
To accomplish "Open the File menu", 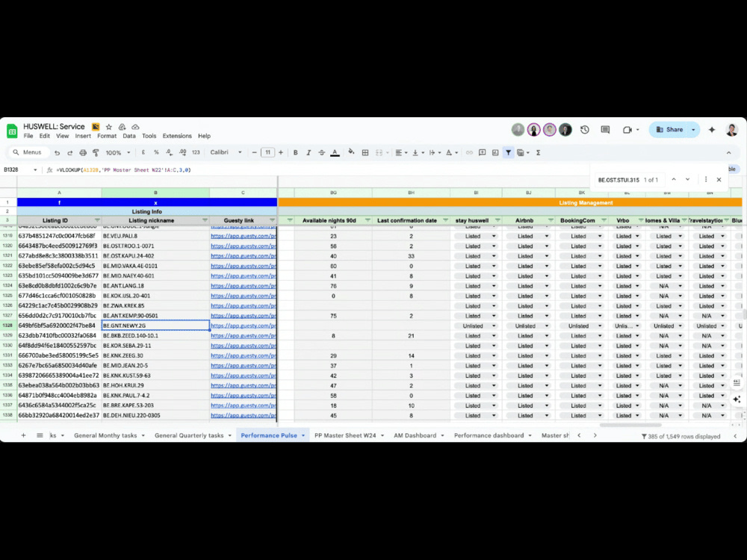I will click(x=28, y=136).
